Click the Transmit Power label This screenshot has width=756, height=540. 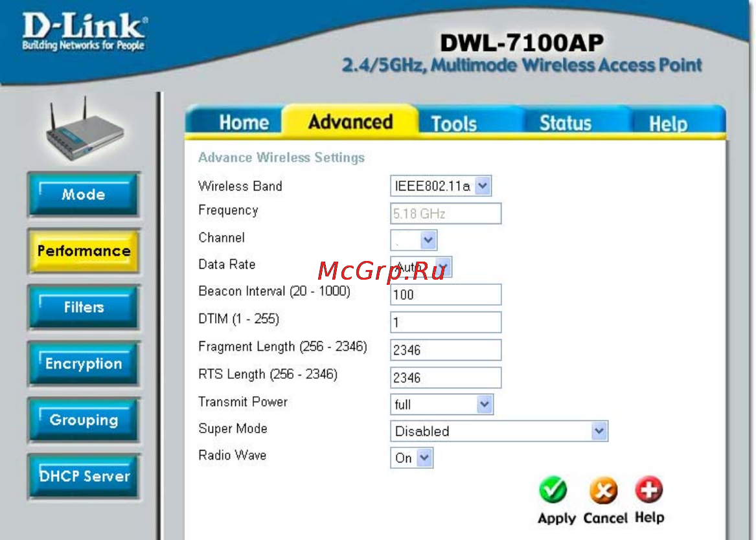point(243,402)
